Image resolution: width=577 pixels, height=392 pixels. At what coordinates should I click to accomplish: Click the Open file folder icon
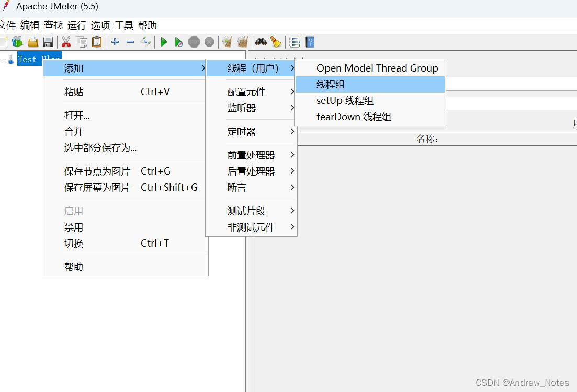click(33, 42)
